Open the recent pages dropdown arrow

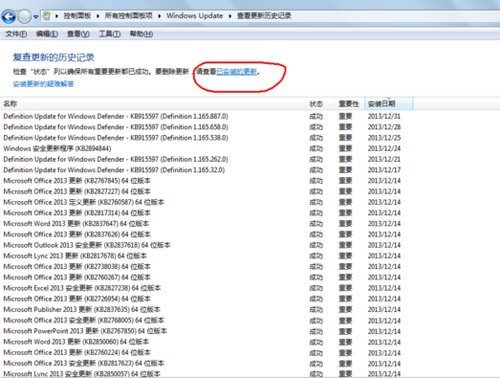pos(36,17)
